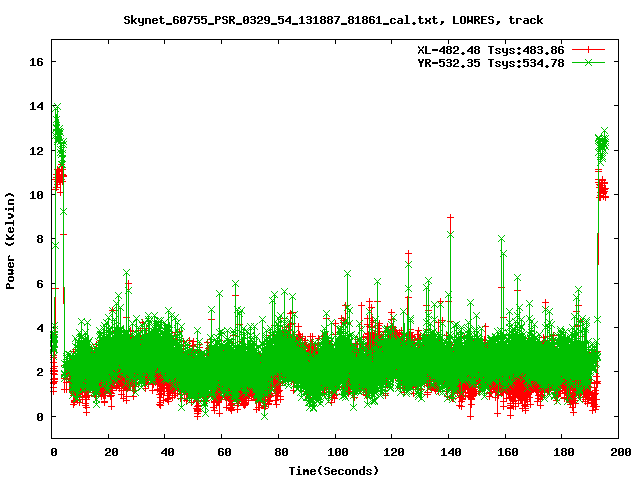This screenshot has height=480, width=640.
Task: Click x-axis tick label 60
Action: tap(224, 452)
